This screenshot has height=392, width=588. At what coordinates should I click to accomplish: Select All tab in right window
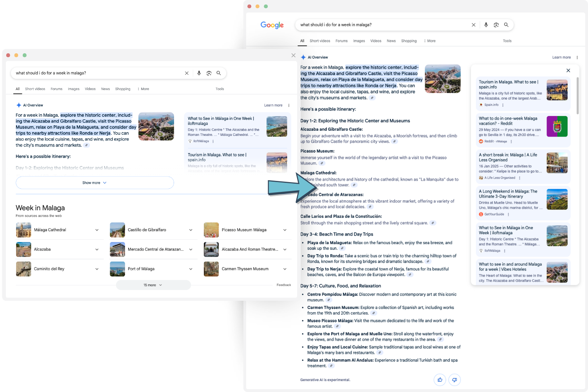coord(302,41)
